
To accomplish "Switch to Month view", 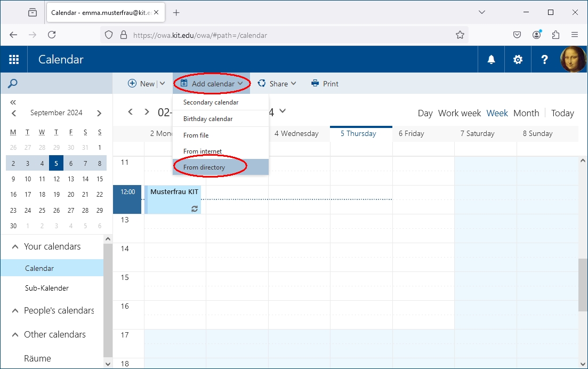I will pos(526,113).
